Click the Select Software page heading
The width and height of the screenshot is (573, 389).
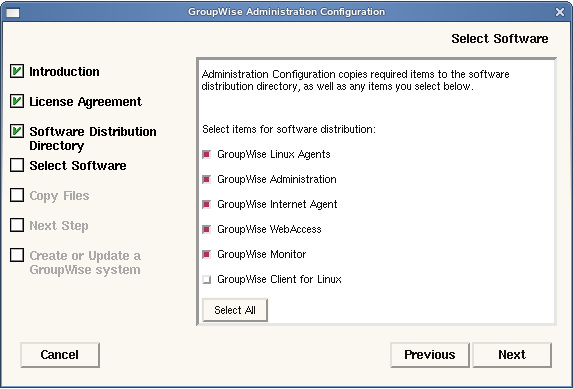(500, 39)
